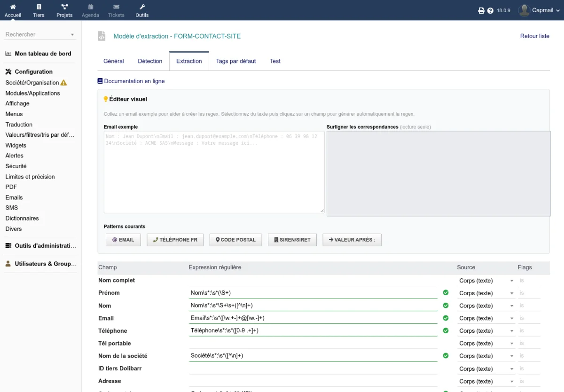Open Source dropdown for Nom complet
This screenshot has height=392, width=564.
pos(486,281)
